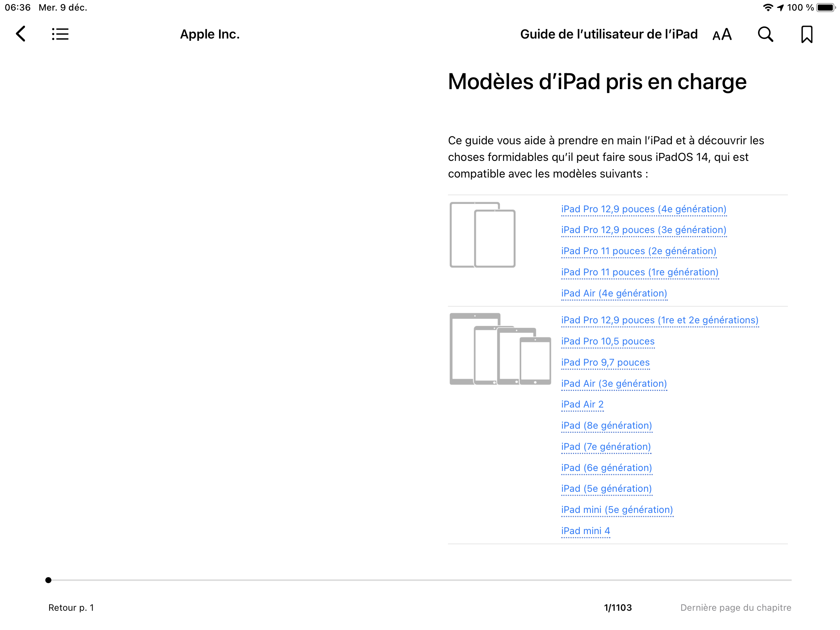The height and width of the screenshot is (630, 840).
Task: Tap the battery indicator in the status bar
Action: pyautogui.click(x=826, y=8)
